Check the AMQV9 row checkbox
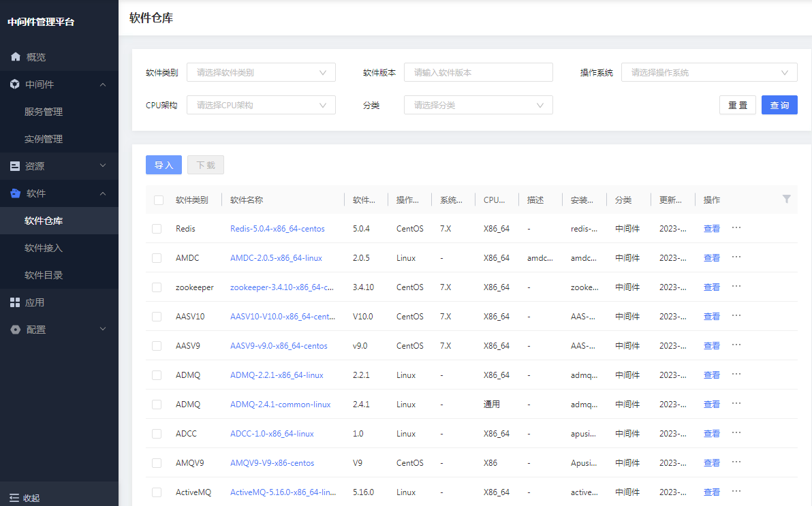 (x=157, y=463)
